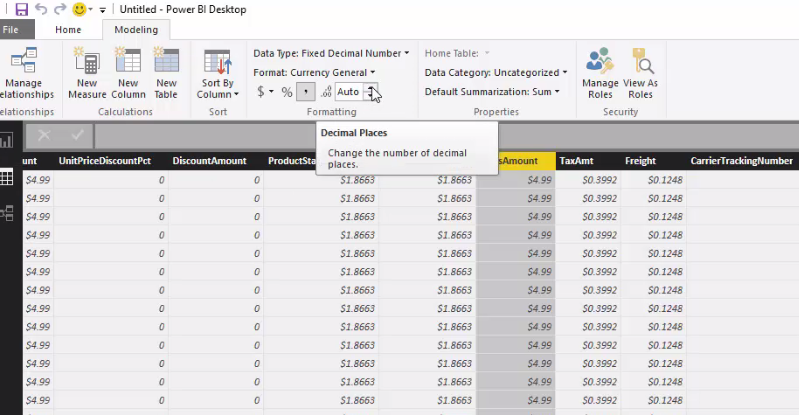Viewport: 799px width, 415px height.
Task: Open Manage Roles
Action: [600, 74]
